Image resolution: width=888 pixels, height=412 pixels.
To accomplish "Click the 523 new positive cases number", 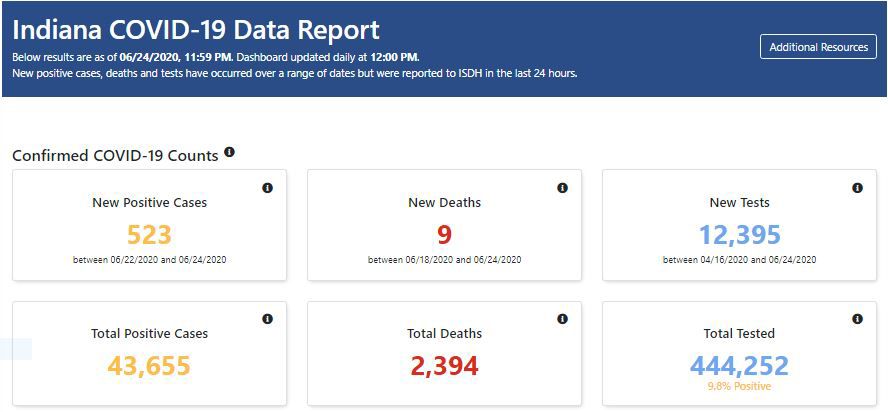I will point(150,235).
